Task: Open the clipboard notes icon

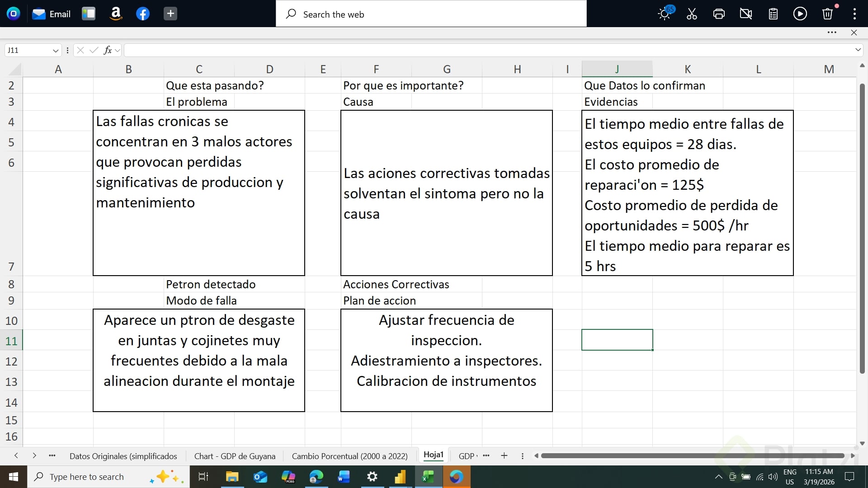Action: tap(773, 14)
